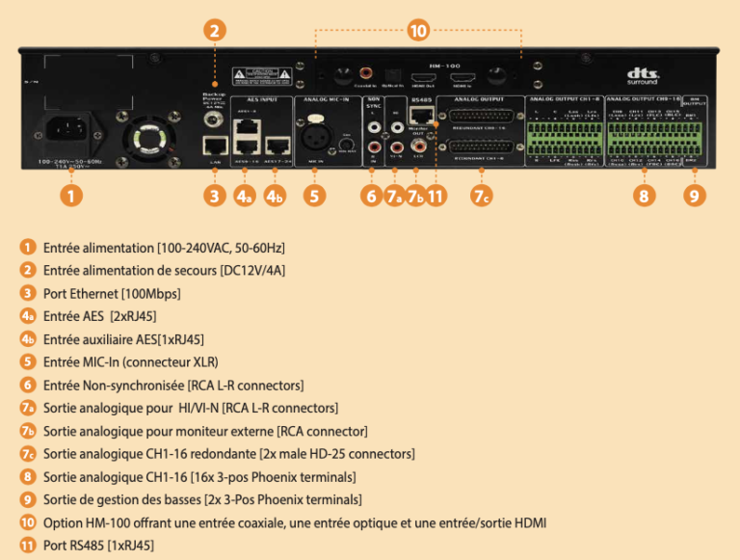Click the "Entrée auxiliaire AES[1xRJ45]" line
740x560 pixels.
tap(123, 339)
